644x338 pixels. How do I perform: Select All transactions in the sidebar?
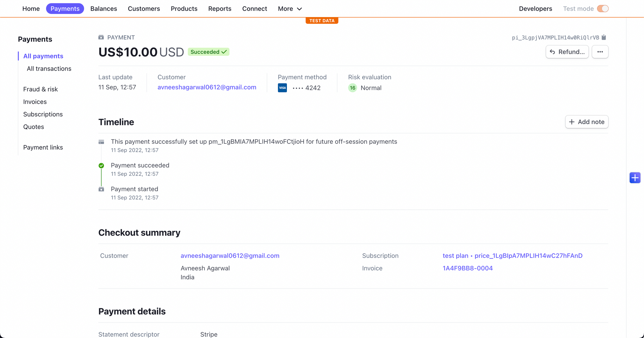click(x=49, y=68)
